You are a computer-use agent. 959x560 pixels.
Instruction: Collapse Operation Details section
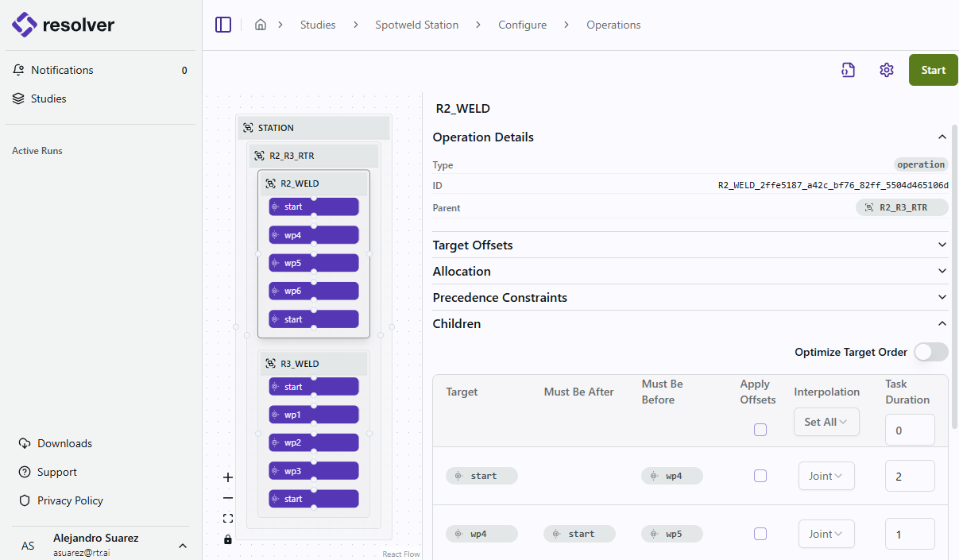[942, 137]
